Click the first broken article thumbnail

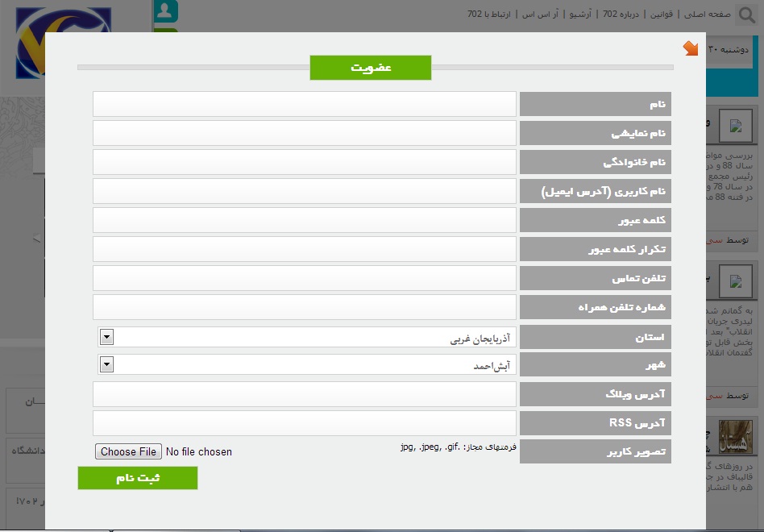pyautogui.click(x=736, y=126)
